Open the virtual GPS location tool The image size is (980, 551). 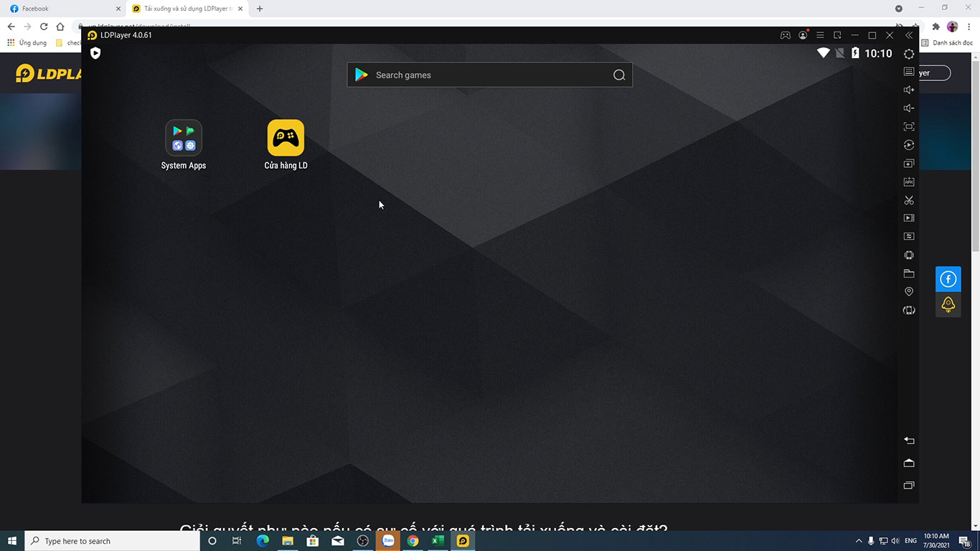point(909,292)
